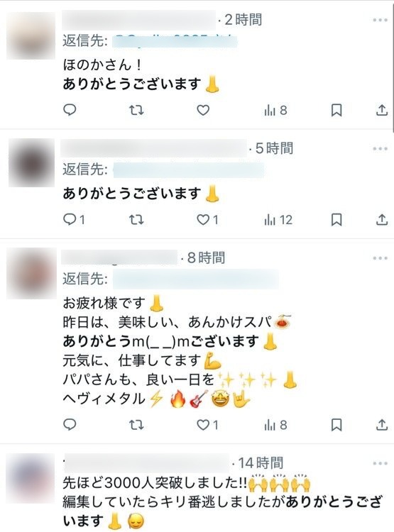
Task: Open more options for 8時間 post
Action: pyautogui.click(x=380, y=258)
